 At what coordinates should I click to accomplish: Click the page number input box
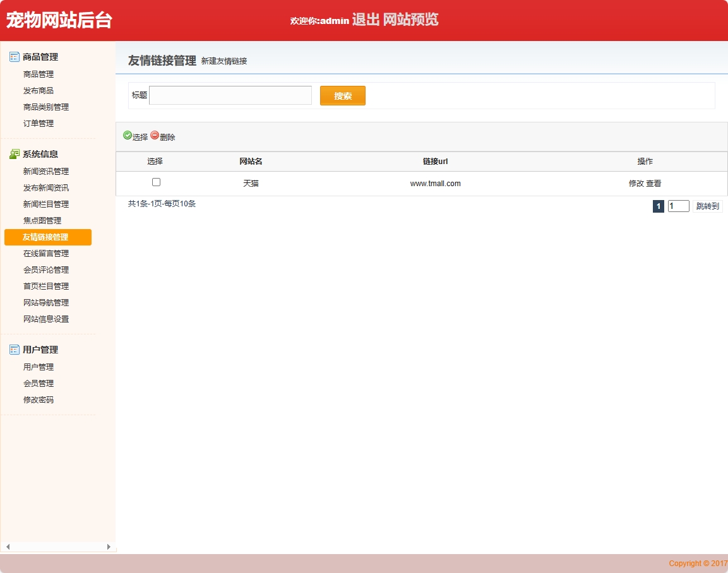point(678,206)
